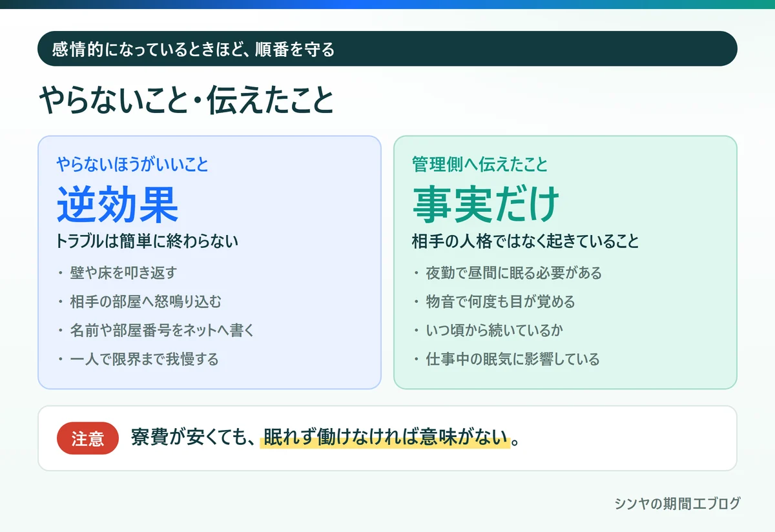Click the bullet '相手の部屋へ怒鳴り込む'

coord(146,302)
